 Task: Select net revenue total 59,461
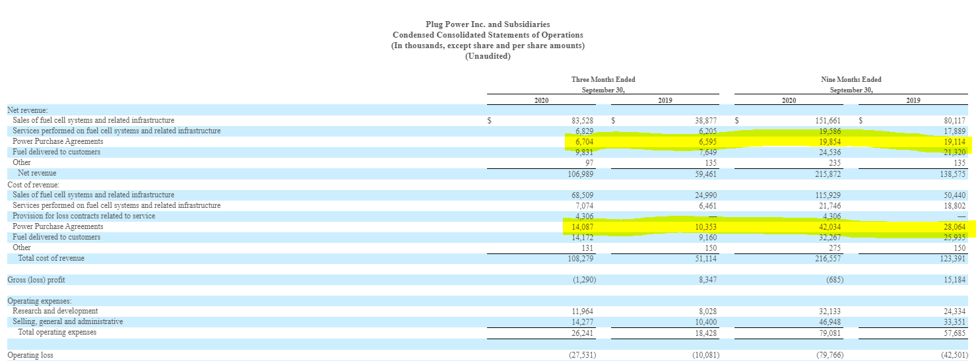click(705, 173)
